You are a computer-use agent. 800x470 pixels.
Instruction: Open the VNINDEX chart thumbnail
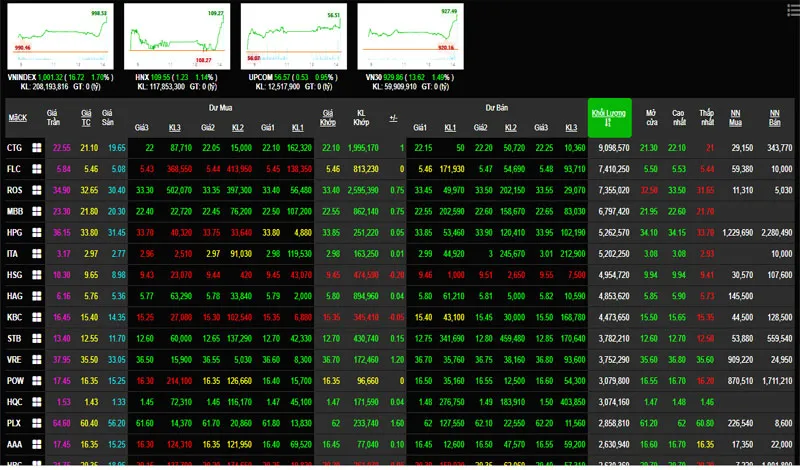[60, 36]
